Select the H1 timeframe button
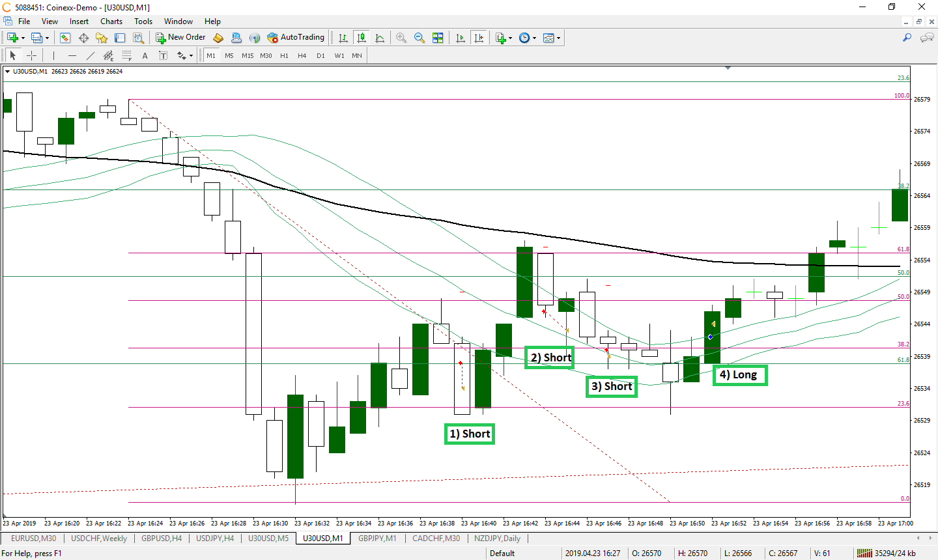This screenshot has width=938, height=560. tap(284, 56)
